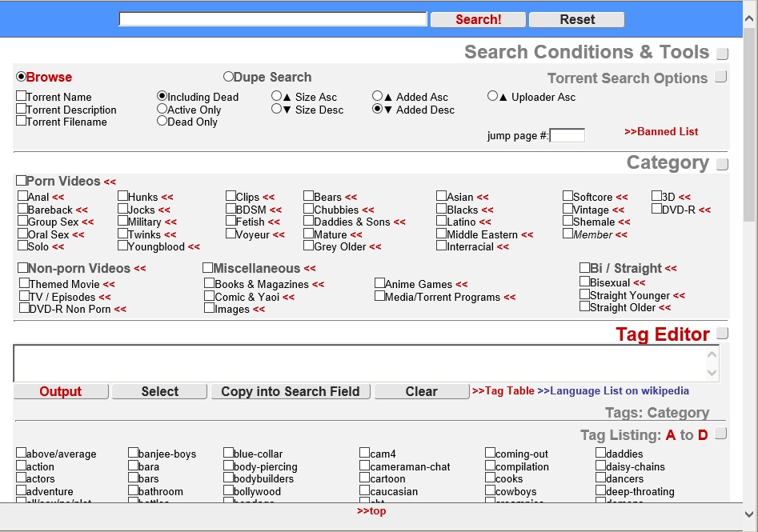Jump to letter D in Tag Listing
Viewport: 758px width, 532px height.
point(703,435)
